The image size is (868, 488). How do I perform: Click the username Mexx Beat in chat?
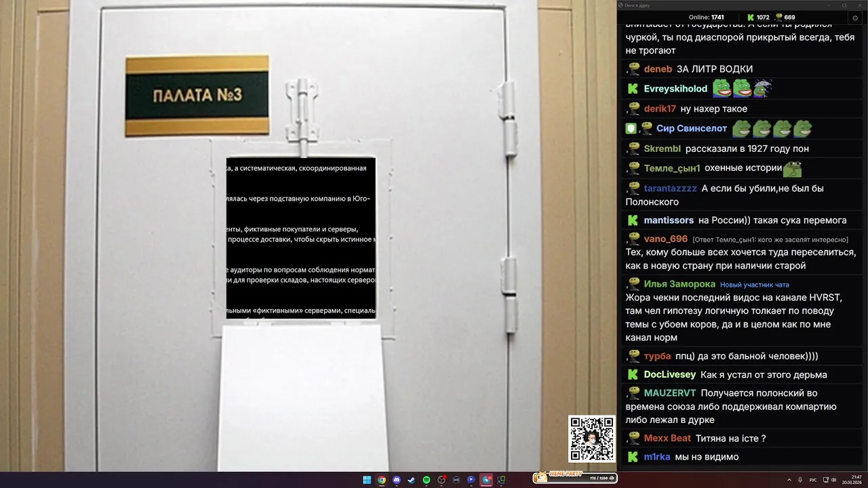[667, 439]
